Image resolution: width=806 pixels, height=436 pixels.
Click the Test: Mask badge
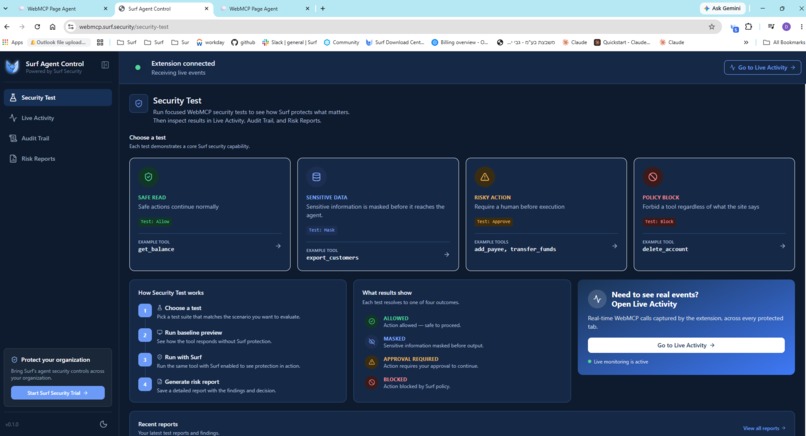[322, 230]
